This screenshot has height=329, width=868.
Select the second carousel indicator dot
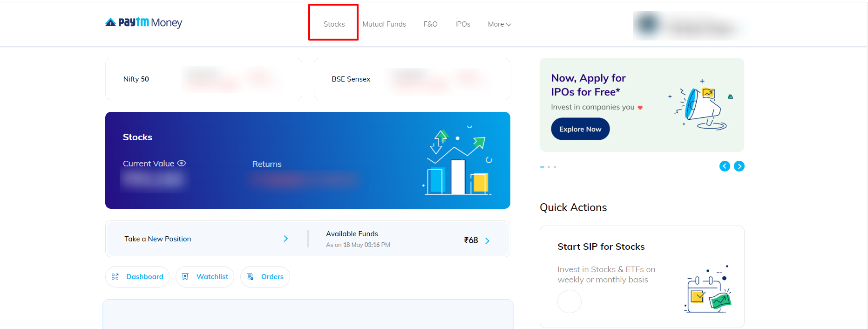[549, 167]
